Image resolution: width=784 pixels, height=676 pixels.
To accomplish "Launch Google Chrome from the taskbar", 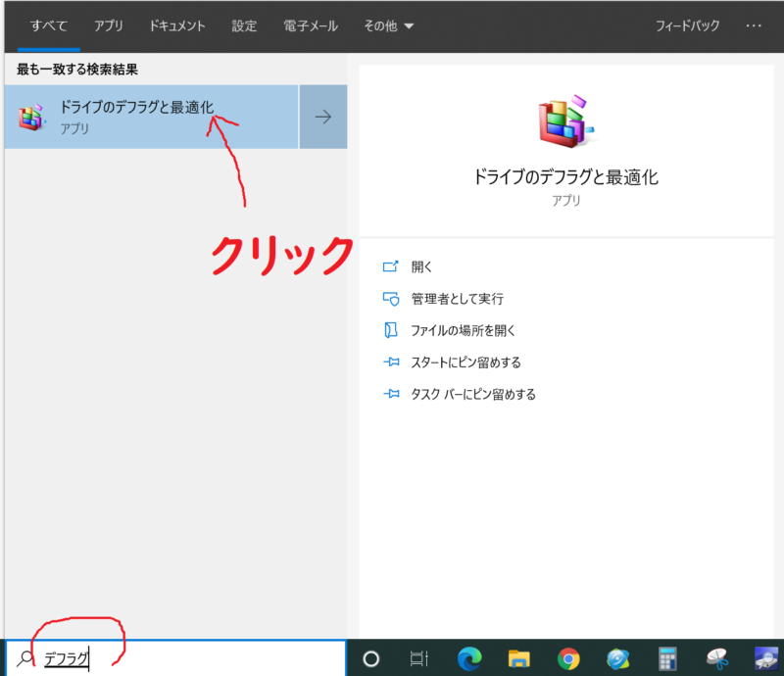I will tap(568, 658).
